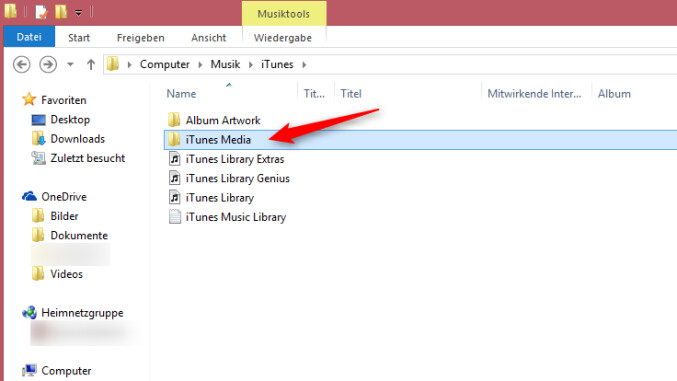
Task: Open Desktop in the navigation pane
Action: pos(70,120)
